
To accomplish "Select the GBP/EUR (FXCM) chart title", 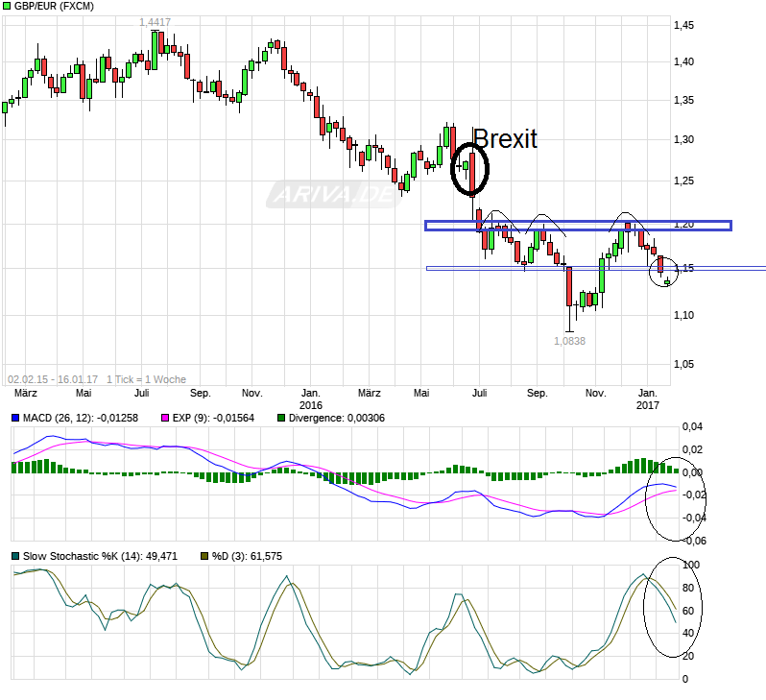I will (x=54, y=6).
